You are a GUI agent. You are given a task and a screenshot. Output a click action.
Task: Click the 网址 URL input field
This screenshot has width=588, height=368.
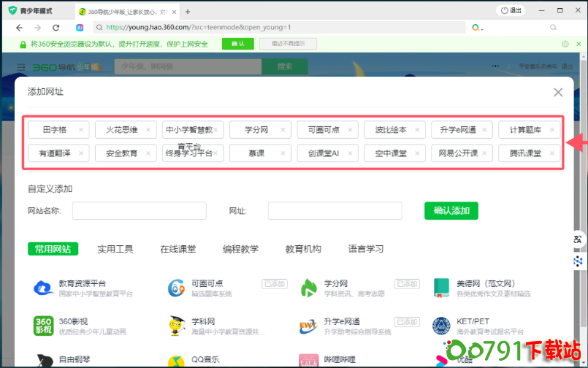pos(335,211)
